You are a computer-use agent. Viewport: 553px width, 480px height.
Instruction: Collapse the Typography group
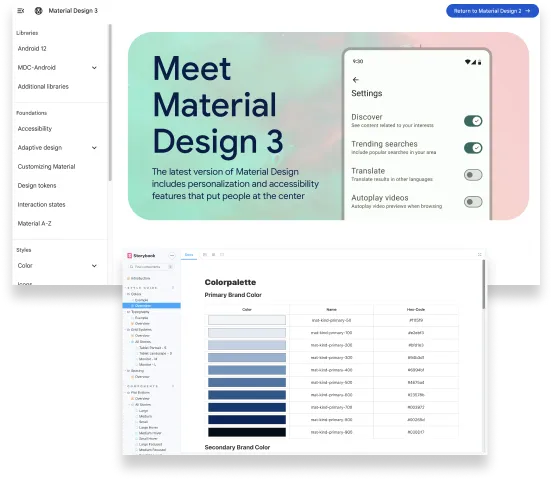pos(138,312)
